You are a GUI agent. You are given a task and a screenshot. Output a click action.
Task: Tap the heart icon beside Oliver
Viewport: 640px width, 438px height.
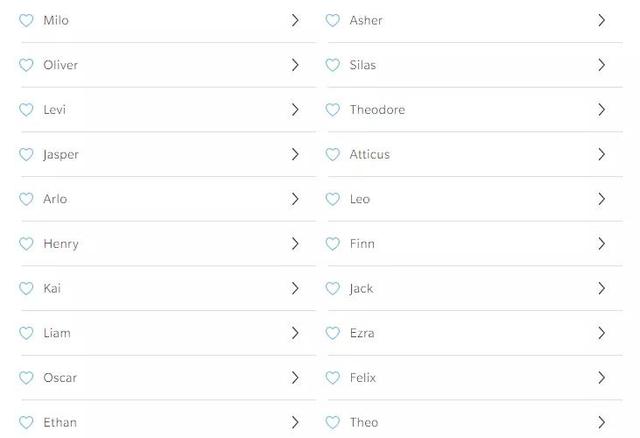(26, 65)
